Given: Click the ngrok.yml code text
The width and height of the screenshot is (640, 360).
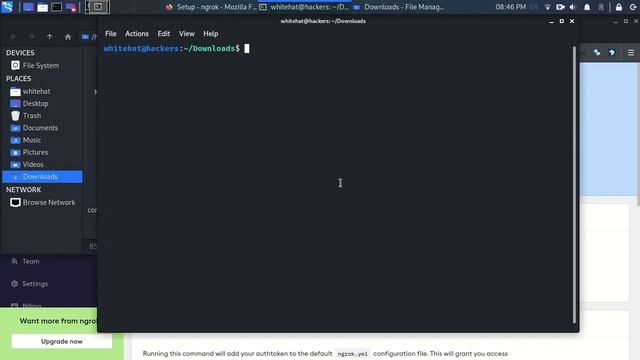Looking at the screenshot, I should tap(353, 354).
